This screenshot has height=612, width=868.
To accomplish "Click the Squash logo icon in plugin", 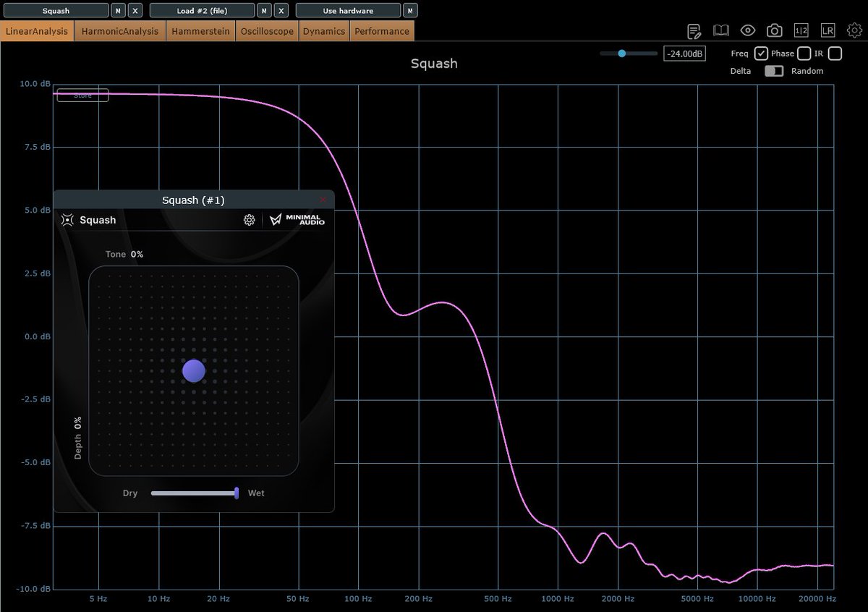I will coord(67,220).
